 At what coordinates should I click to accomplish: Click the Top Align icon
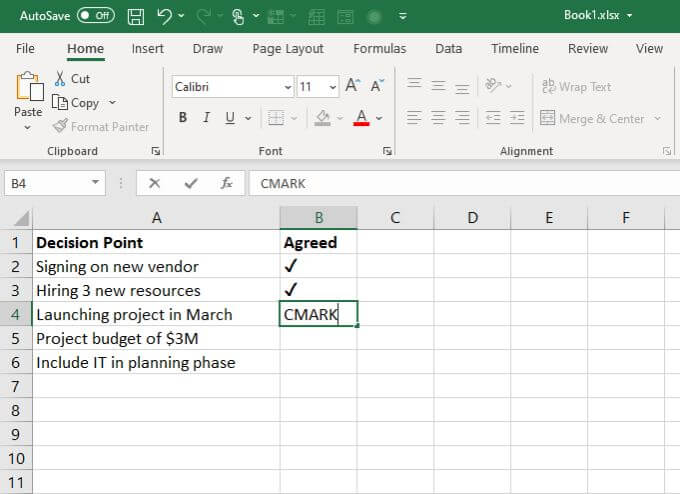(x=414, y=84)
